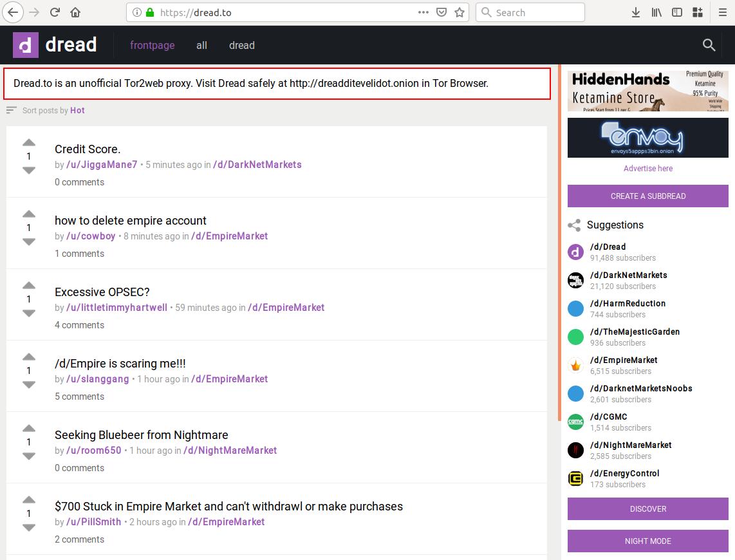This screenshot has width=735, height=560.
Task: Switch to the frontpage tab
Action: [x=153, y=46]
